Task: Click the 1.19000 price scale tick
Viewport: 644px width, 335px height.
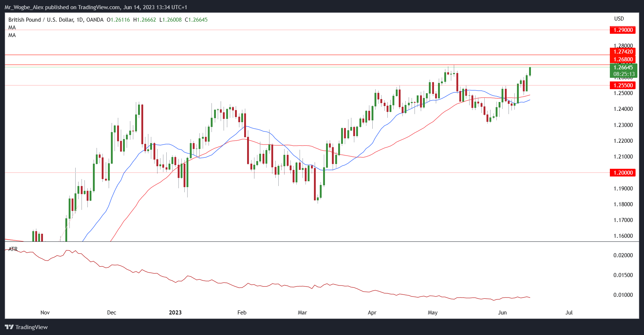Action: click(x=623, y=189)
